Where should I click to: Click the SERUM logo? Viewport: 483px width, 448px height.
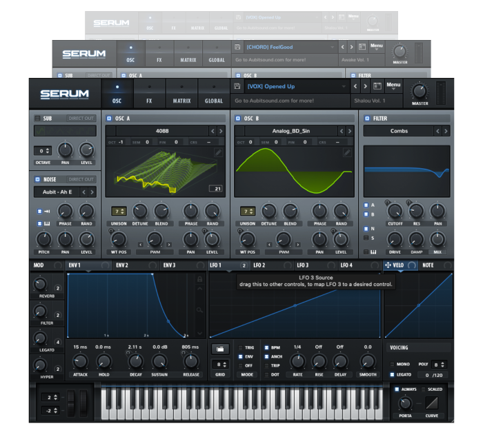point(65,94)
